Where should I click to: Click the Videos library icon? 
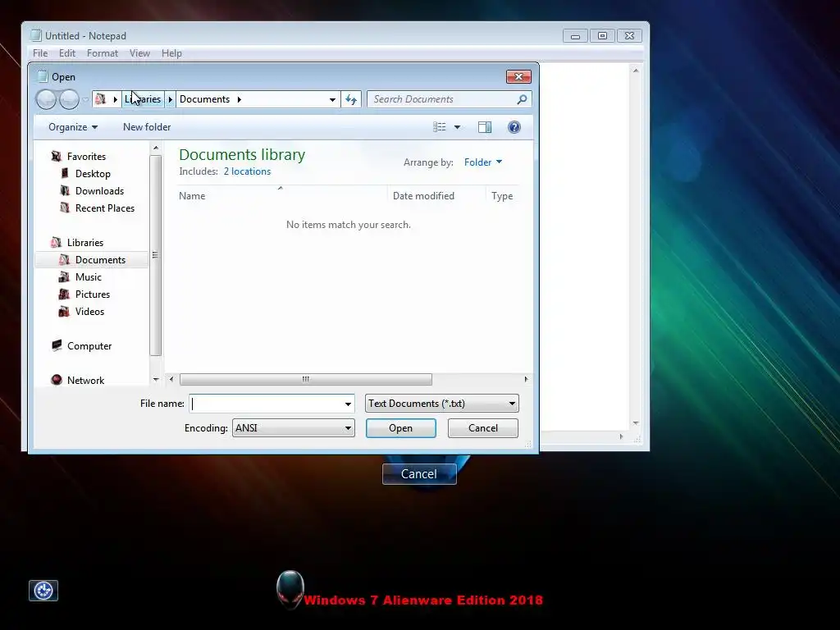64,311
